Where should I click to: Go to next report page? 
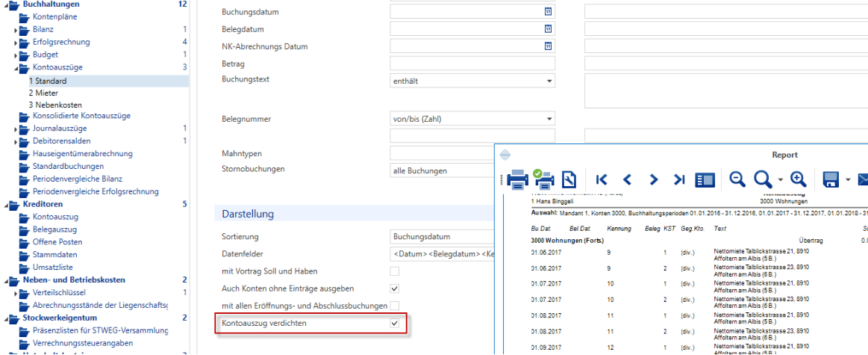pyautogui.click(x=653, y=179)
